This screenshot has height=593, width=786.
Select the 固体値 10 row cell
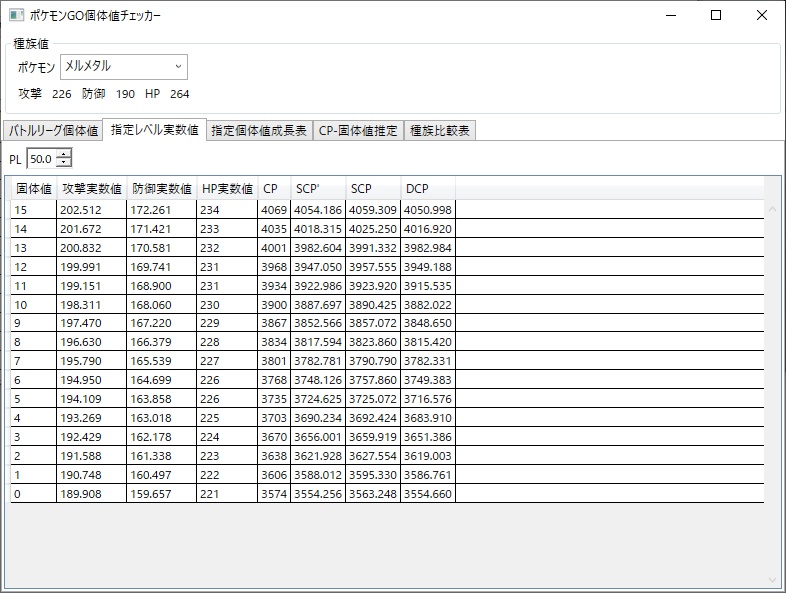pos(34,305)
